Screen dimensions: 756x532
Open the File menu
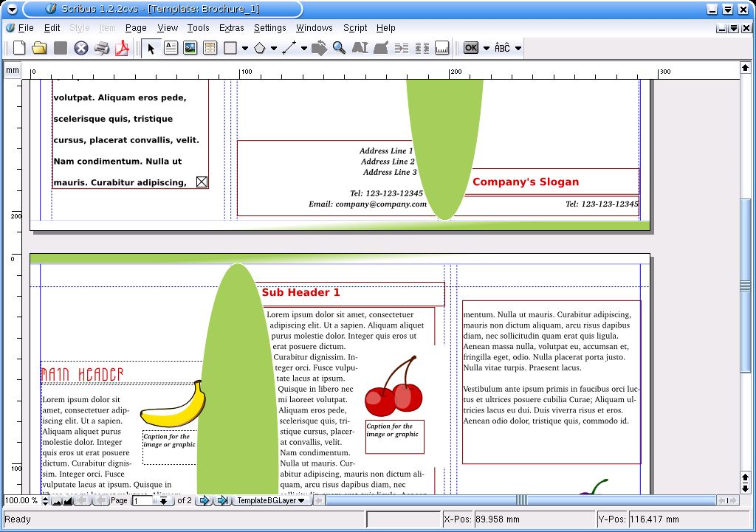26,28
